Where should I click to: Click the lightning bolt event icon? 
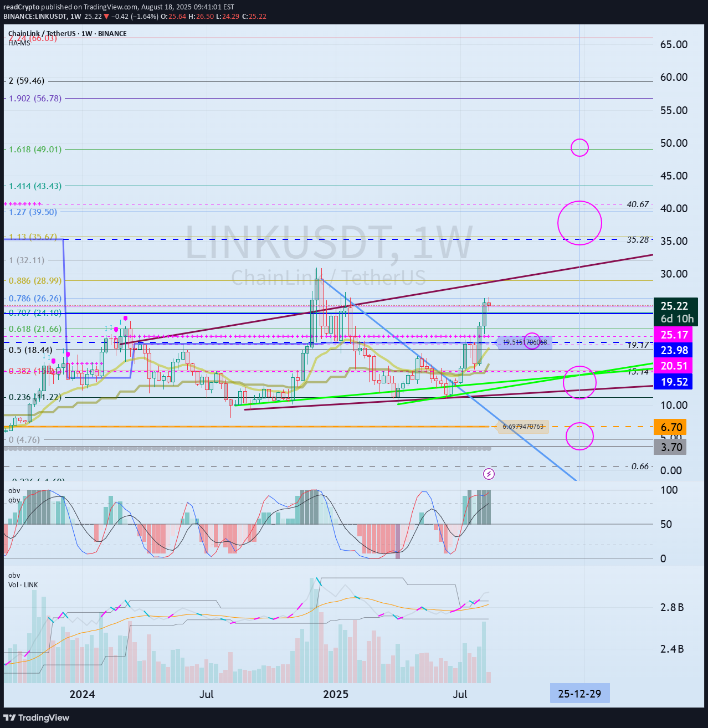pos(489,474)
